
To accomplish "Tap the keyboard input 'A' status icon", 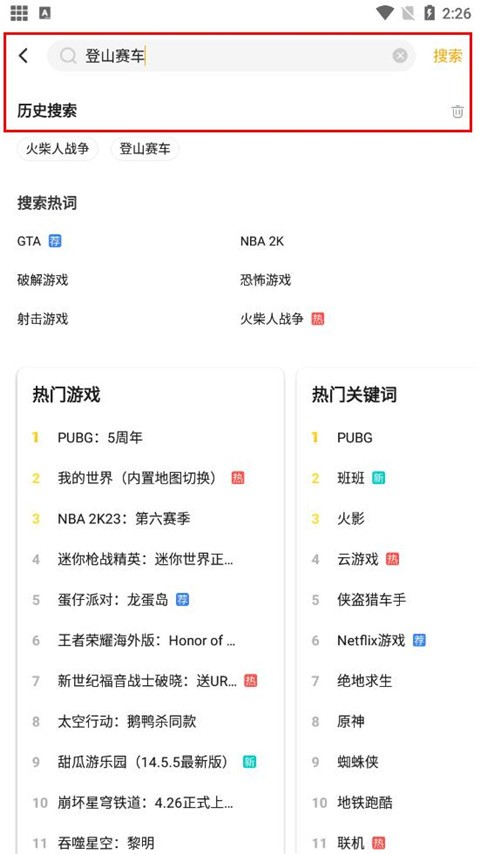I will point(45,13).
